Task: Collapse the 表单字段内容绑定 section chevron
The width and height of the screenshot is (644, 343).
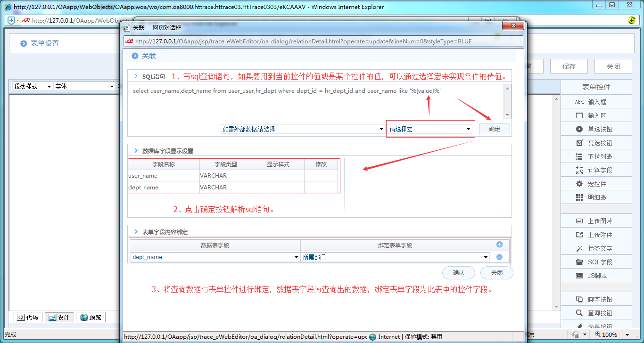Action: coord(136,232)
